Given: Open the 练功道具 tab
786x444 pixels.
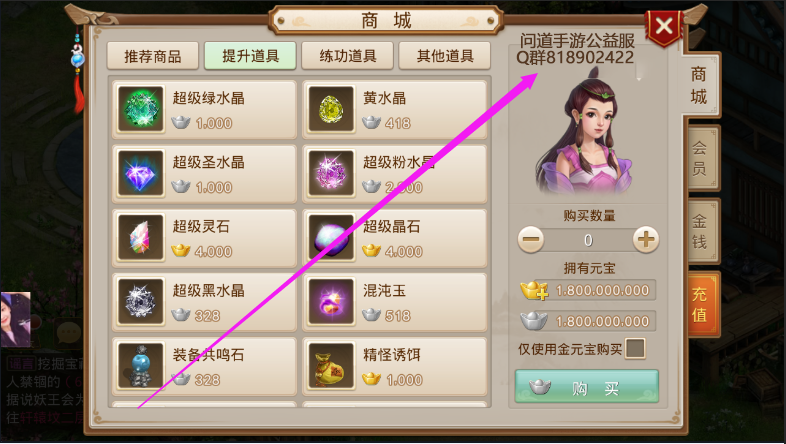Looking at the screenshot, I should 347,56.
